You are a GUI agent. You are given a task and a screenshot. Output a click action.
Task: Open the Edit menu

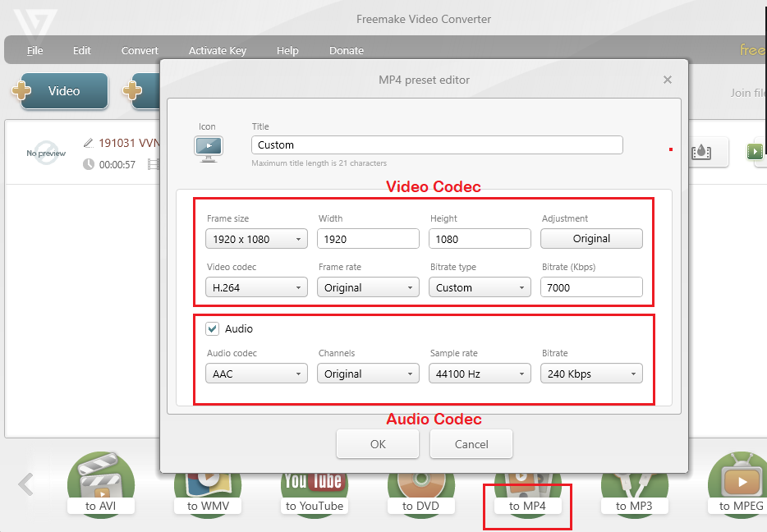(81, 50)
